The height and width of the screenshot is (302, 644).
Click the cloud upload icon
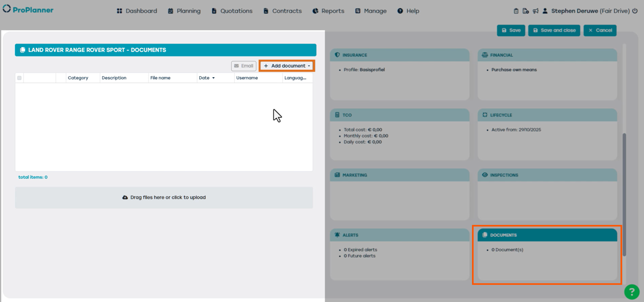[x=125, y=197]
